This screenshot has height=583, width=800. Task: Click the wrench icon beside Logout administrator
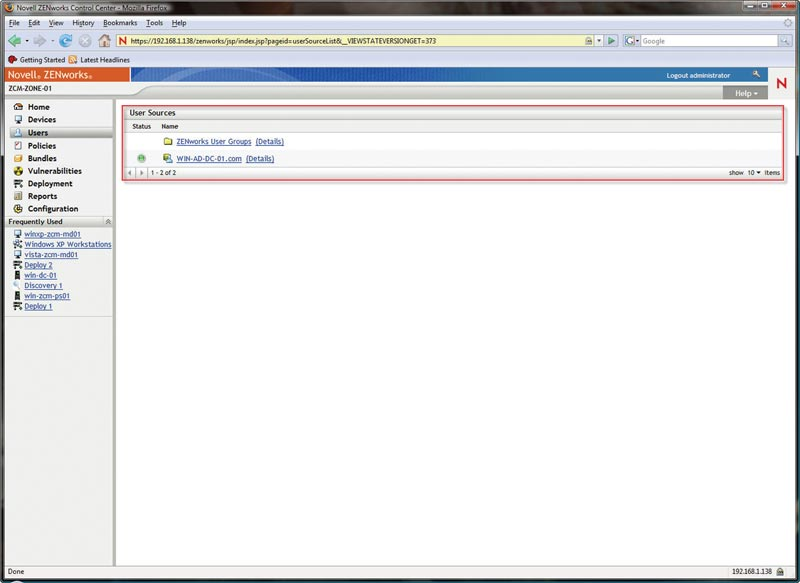click(756, 74)
